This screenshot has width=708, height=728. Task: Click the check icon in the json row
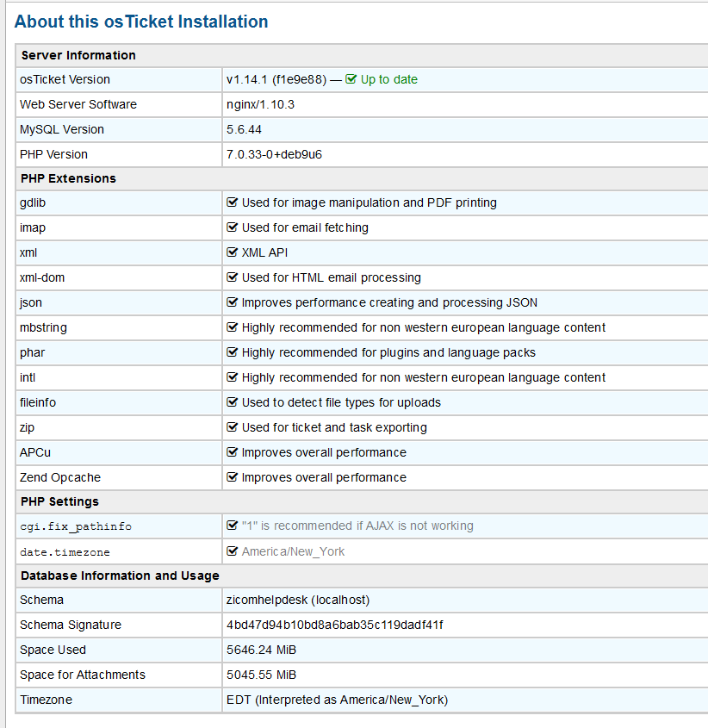[232, 302]
